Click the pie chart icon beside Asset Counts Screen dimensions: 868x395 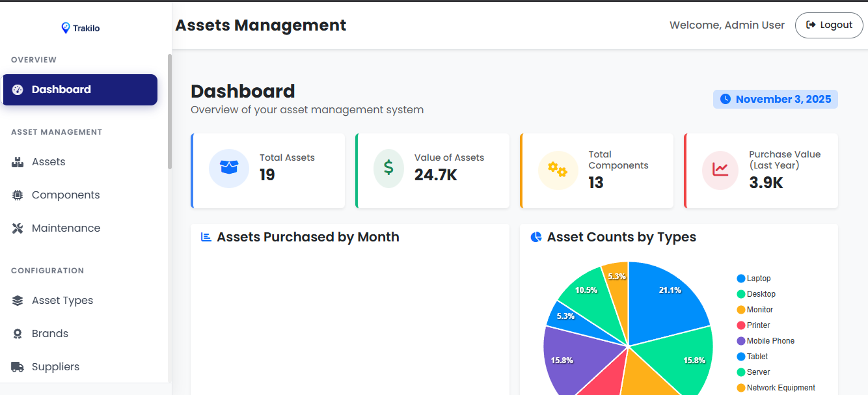click(535, 237)
